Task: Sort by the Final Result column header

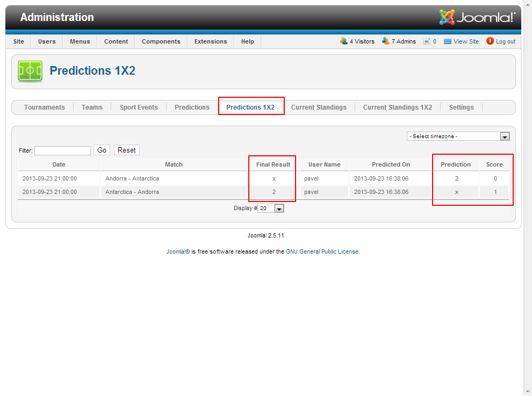Action: [x=273, y=164]
